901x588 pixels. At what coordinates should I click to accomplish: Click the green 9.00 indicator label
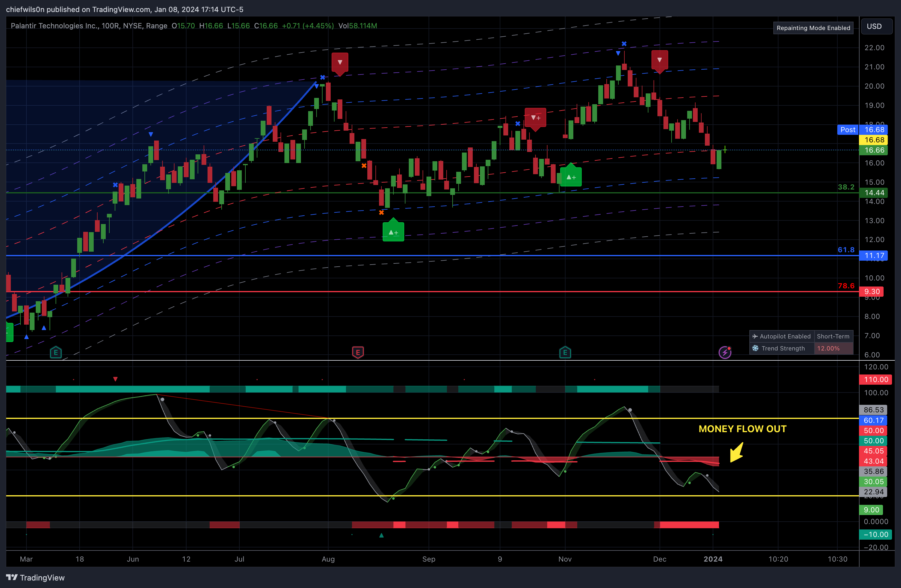(x=871, y=510)
